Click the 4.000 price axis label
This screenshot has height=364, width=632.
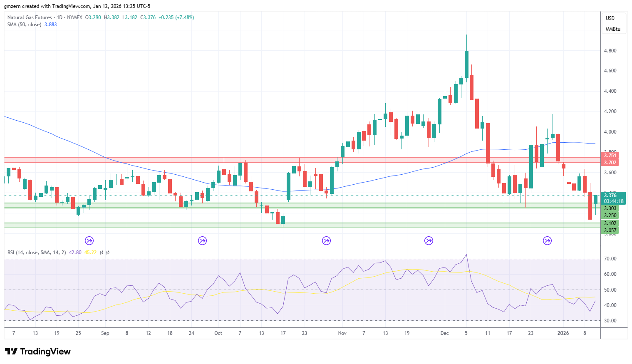610,132
